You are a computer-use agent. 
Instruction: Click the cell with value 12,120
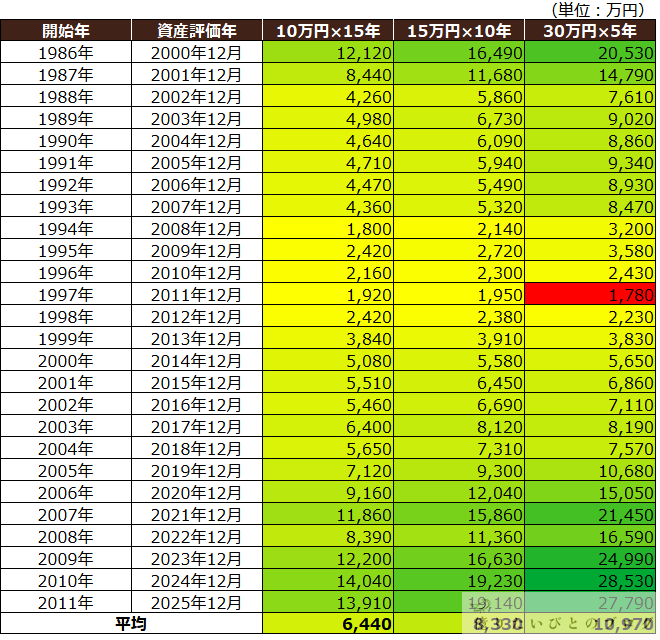click(x=327, y=52)
